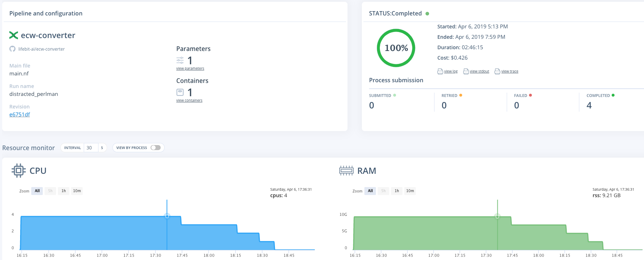The width and height of the screenshot is (644, 260).
Task: Click the view stdout document icon
Action: pos(466,71)
